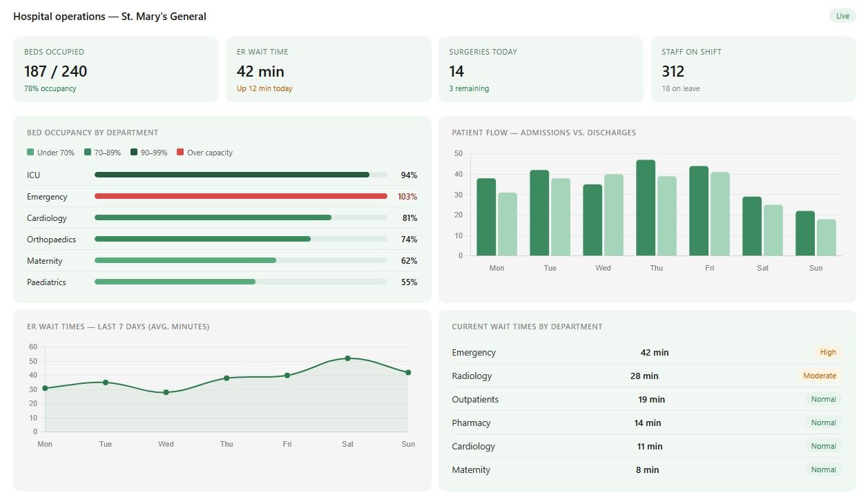The width and height of the screenshot is (868, 504).
Task: Click Friday's dark admissions bar
Action: pos(699,211)
